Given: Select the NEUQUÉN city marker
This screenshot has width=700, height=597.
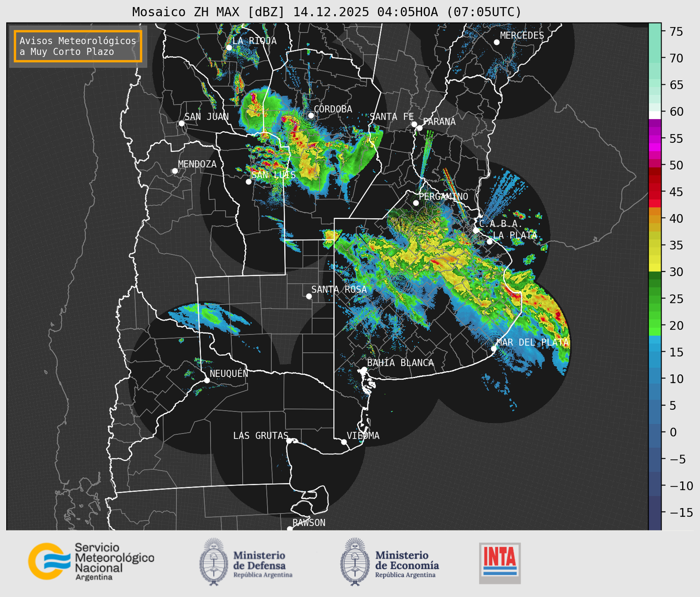Looking at the screenshot, I should pyautogui.click(x=207, y=380).
